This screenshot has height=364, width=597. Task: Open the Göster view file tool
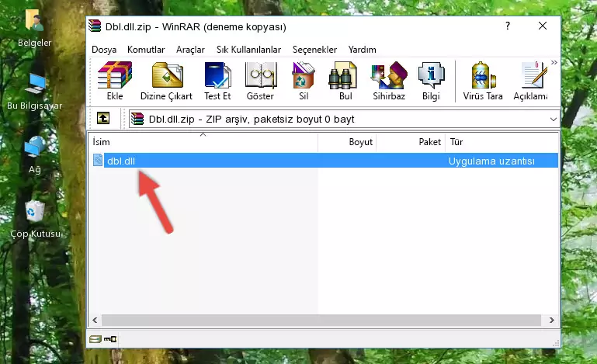[260, 81]
